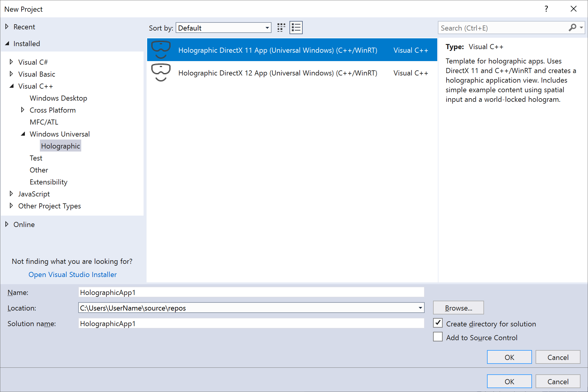
Task: Select Holographic category in tree
Action: pos(61,146)
